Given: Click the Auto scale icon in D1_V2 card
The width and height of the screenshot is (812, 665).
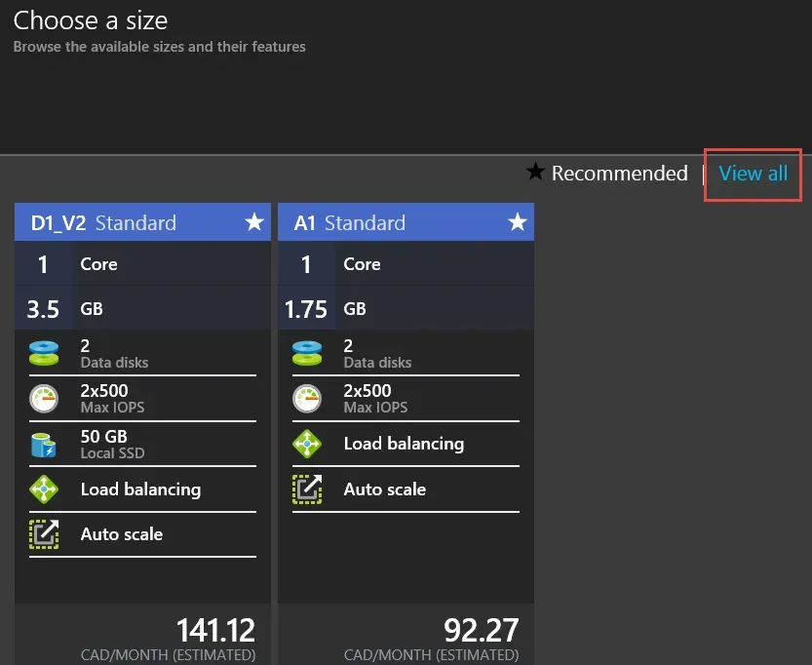Looking at the screenshot, I should pyautogui.click(x=45, y=534).
